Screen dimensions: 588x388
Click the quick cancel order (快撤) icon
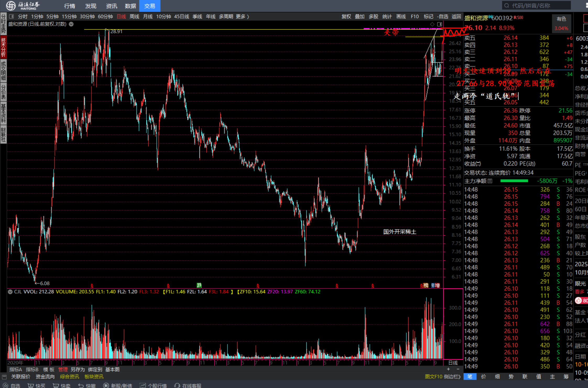(81, 385)
